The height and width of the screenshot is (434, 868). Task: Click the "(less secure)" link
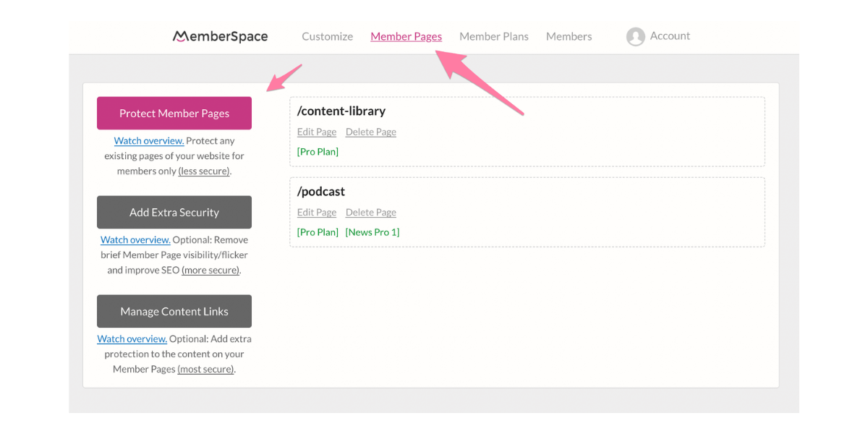tap(205, 171)
